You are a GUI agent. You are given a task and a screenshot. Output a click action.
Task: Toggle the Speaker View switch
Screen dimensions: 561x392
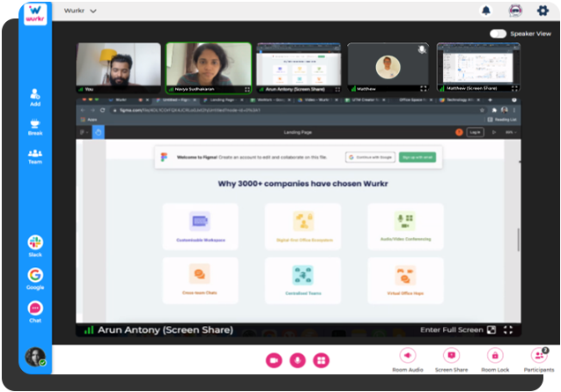(x=498, y=33)
